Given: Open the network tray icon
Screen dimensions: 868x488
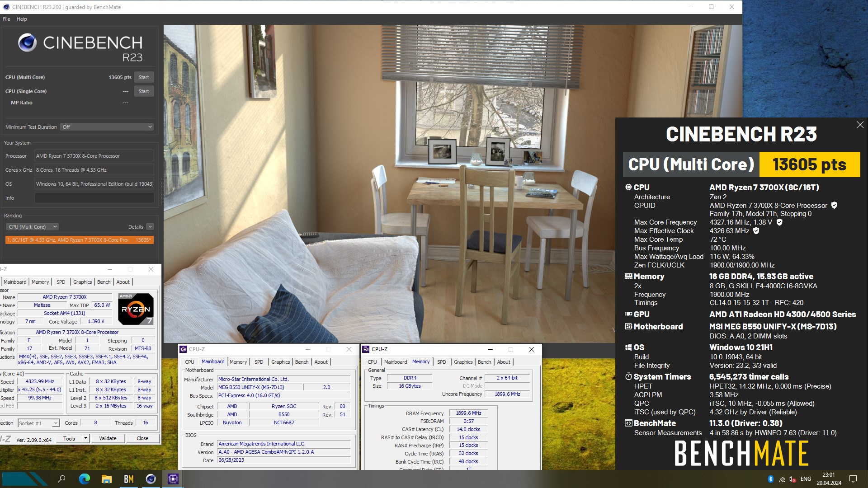Looking at the screenshot, I should [x=782, y=479].
